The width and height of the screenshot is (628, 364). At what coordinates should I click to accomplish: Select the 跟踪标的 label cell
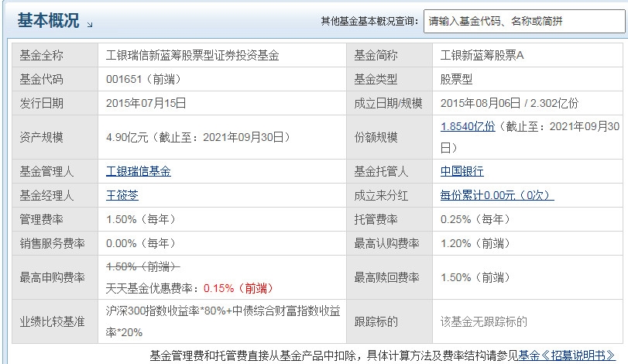389,321
